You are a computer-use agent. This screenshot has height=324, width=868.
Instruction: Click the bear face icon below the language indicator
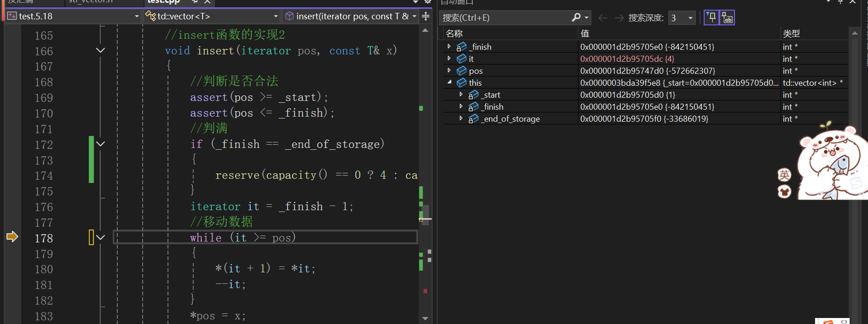tap(784, 191)
